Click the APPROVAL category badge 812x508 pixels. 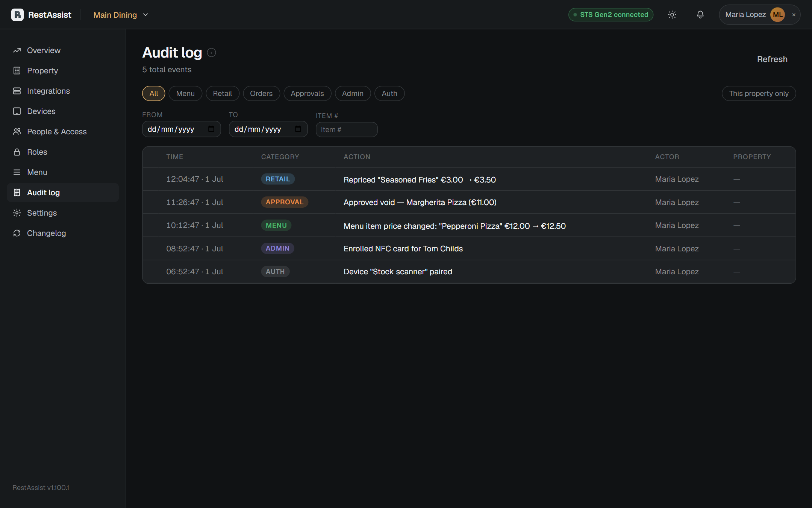click(x=285, y=202)
